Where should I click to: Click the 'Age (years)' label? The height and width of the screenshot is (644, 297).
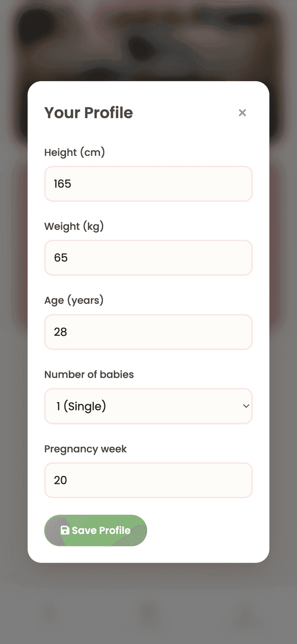(74, 300)
